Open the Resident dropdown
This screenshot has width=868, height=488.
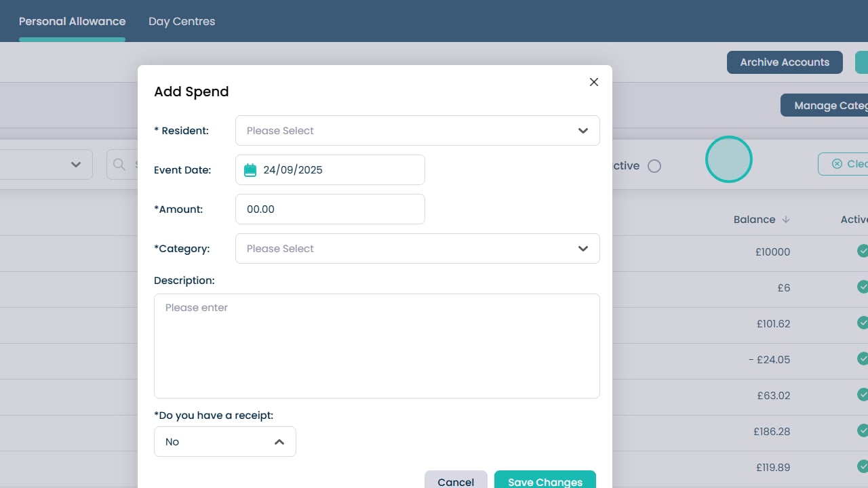pos(417,131)
